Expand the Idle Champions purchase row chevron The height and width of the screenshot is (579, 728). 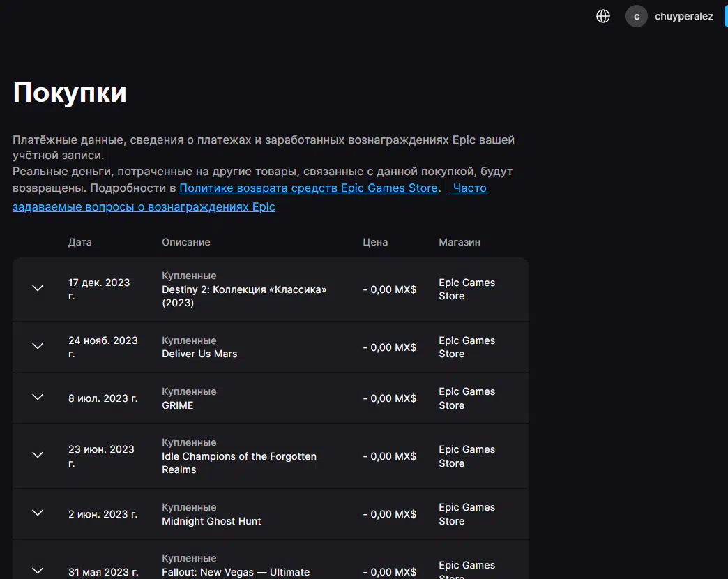tap(38, 456)
